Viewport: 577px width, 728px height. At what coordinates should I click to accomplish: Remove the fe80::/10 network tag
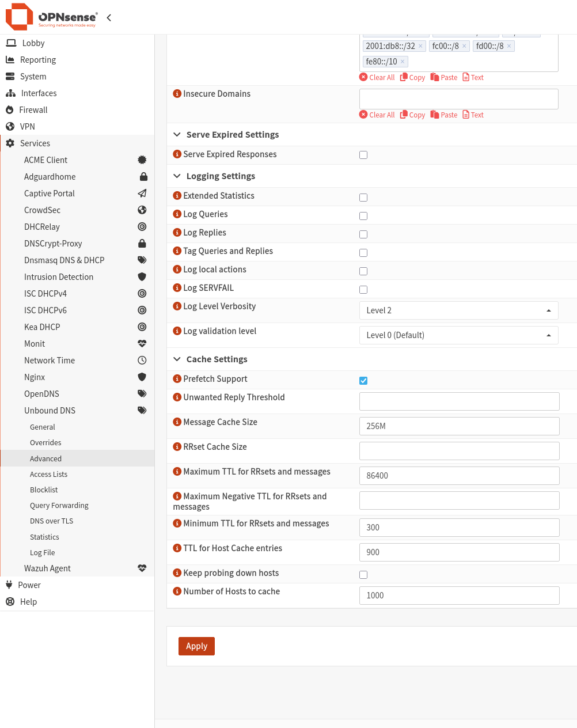click(x=403, y=62)
